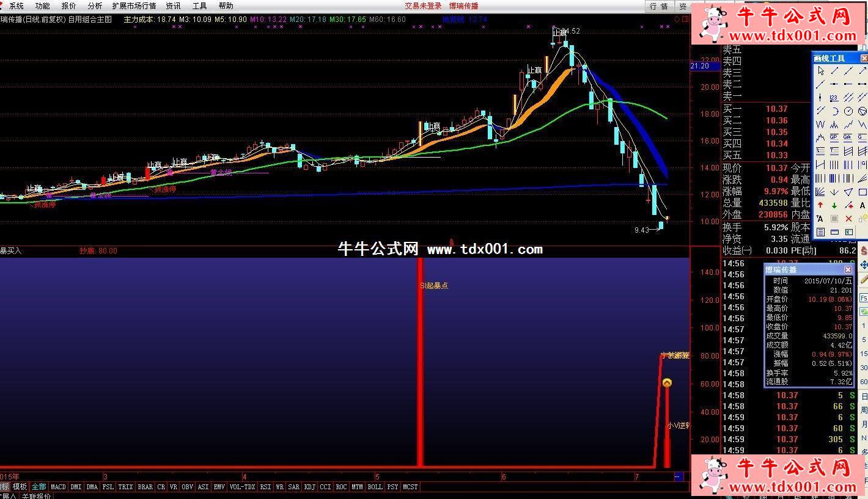The width and height of the screenshot is (868, 499).
Task: Click the 买五 price 10.33
Action: [x=776, y=155]
